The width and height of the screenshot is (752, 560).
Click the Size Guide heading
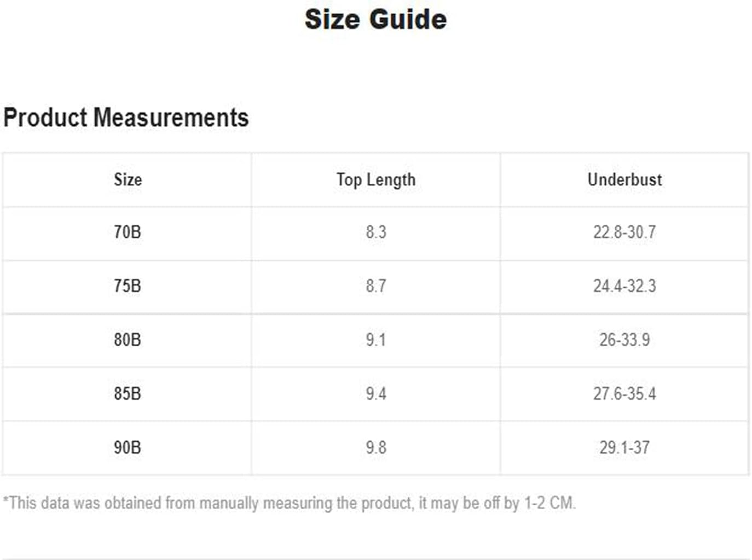point(375,20)
